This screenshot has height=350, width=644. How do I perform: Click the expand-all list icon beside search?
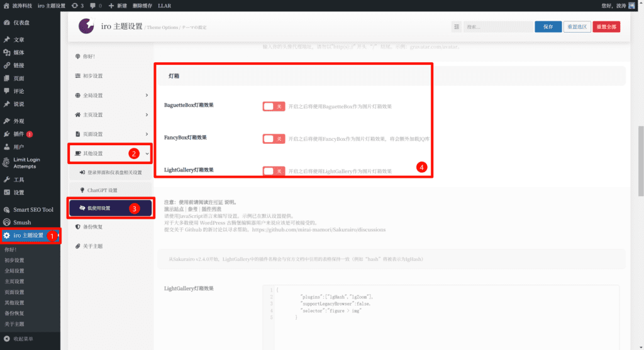click(x=457, y=26)
